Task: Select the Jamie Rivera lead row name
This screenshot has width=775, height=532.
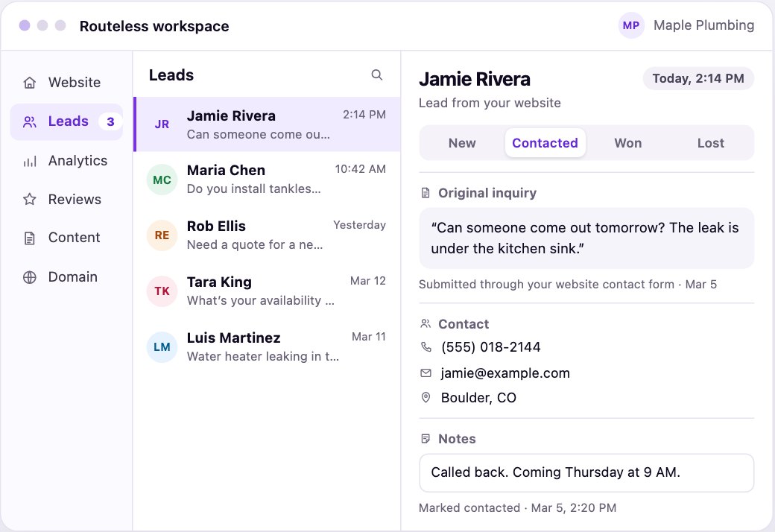Action: coord(231,115)
